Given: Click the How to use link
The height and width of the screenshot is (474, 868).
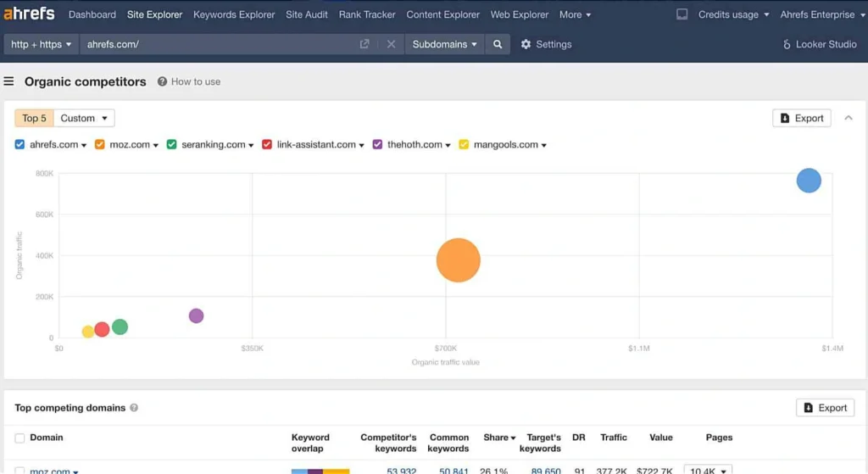Looking at the screenshot, I should click(196, 81).
